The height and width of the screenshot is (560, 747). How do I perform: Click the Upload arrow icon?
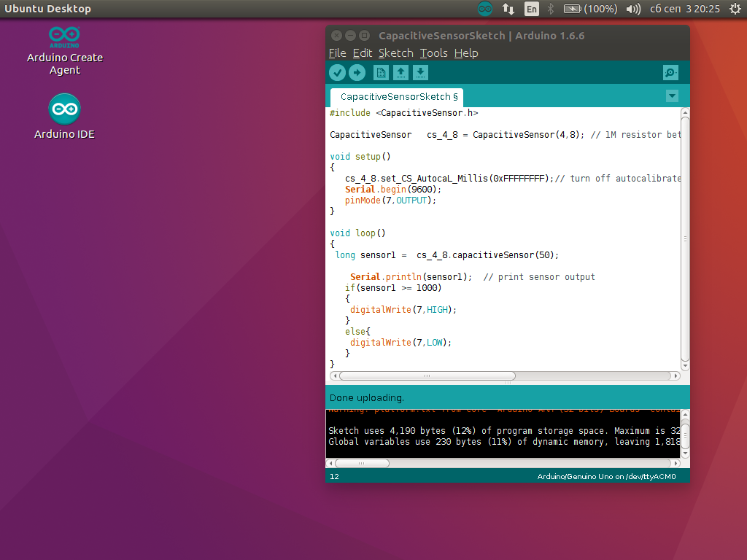click(357, 72)
